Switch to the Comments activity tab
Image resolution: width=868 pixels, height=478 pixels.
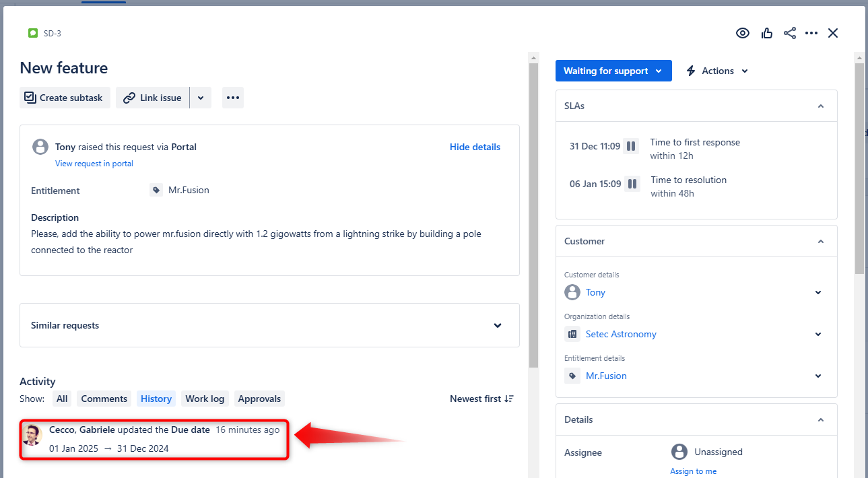104,399
